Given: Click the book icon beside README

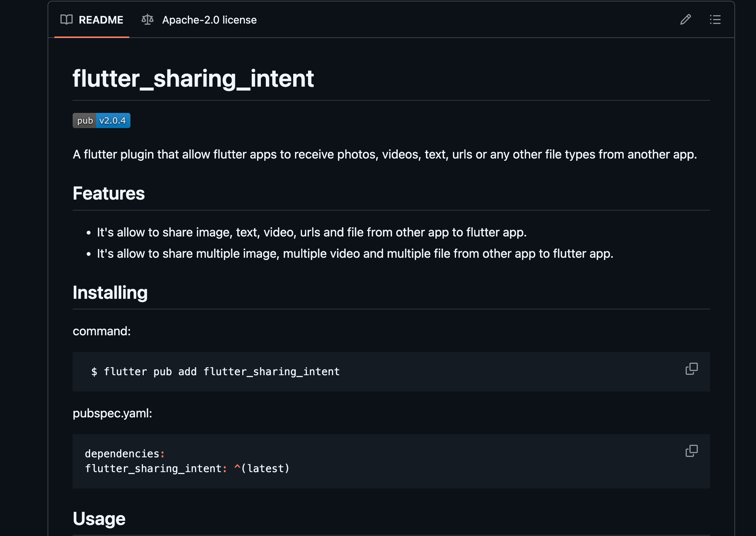Looking at the screenshot, I should coord(67,20).
